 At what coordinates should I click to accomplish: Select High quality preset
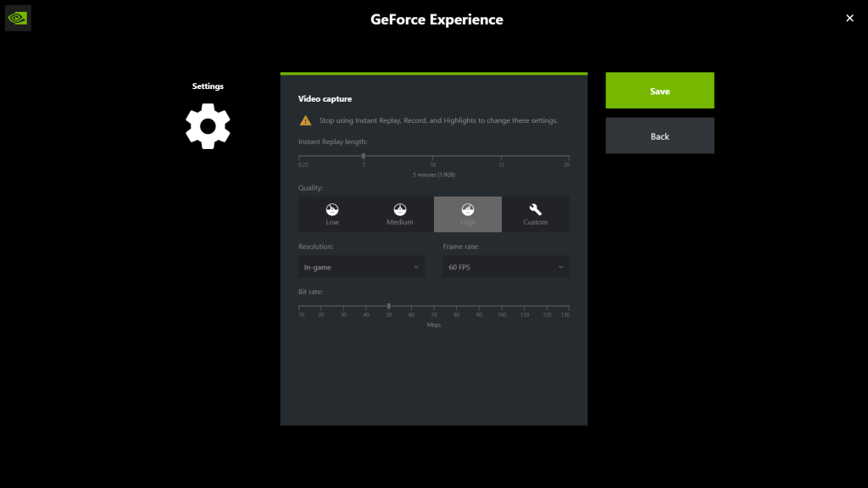click(x=468, y=214)
